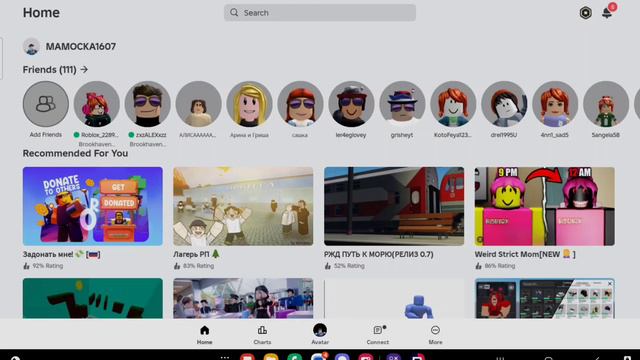Open friend len4eglovey avatar
Viewport: 640px width, 360px height.
(x=351, y=104)
